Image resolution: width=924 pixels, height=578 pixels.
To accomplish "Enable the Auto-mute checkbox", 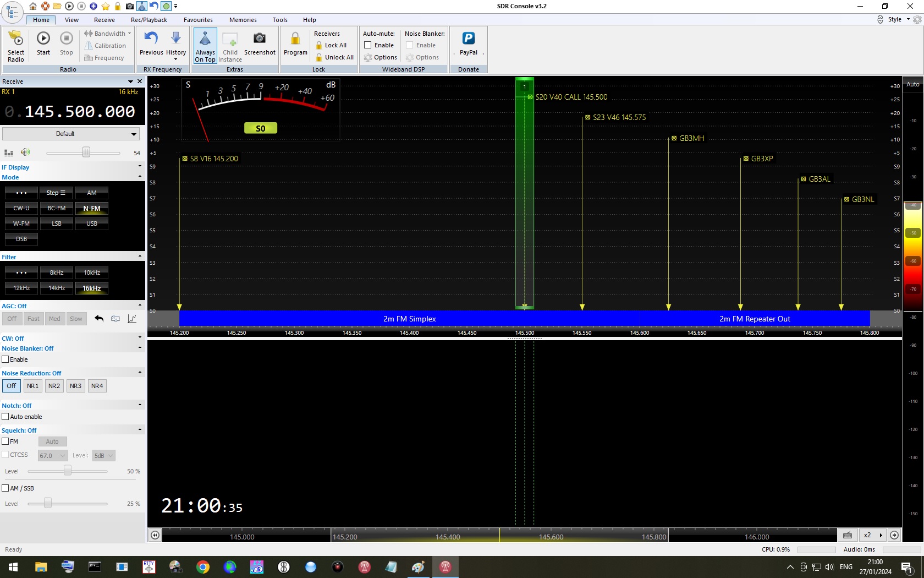I will pyautogui.click(x=368, y=45).
